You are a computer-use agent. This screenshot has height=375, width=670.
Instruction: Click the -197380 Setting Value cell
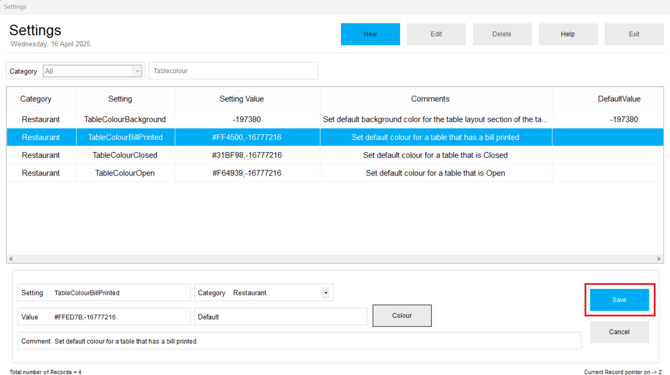(247, 120)
